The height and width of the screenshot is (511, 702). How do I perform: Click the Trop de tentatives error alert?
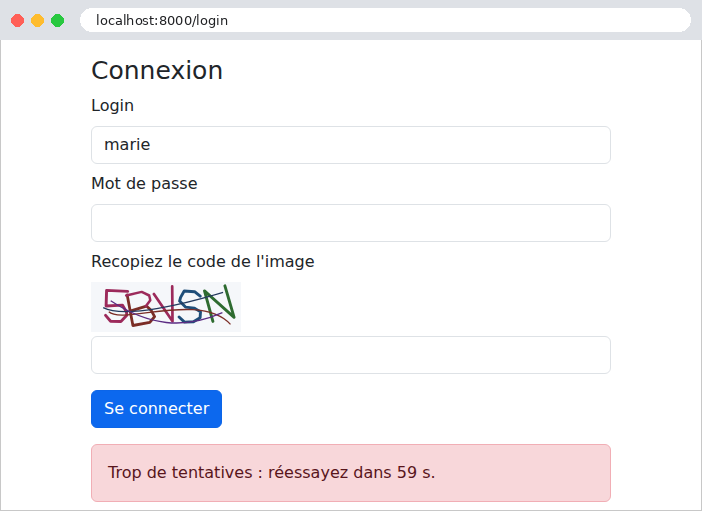point(351,473)
